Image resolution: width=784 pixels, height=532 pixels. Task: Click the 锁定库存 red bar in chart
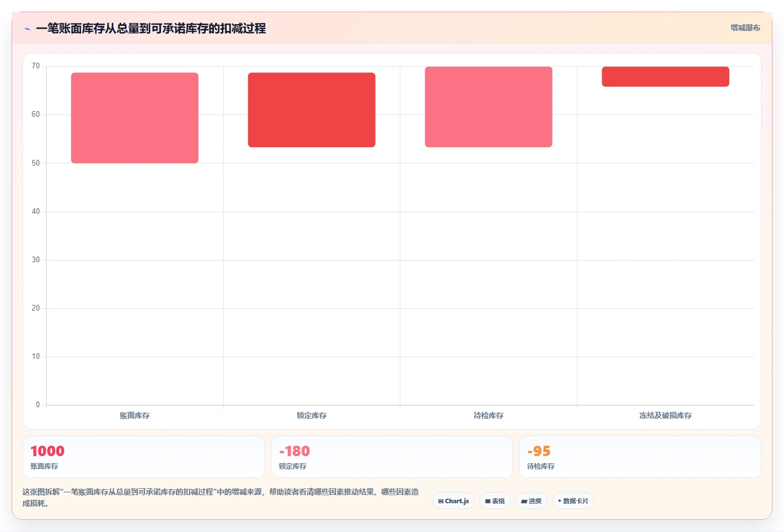(312, 110)
